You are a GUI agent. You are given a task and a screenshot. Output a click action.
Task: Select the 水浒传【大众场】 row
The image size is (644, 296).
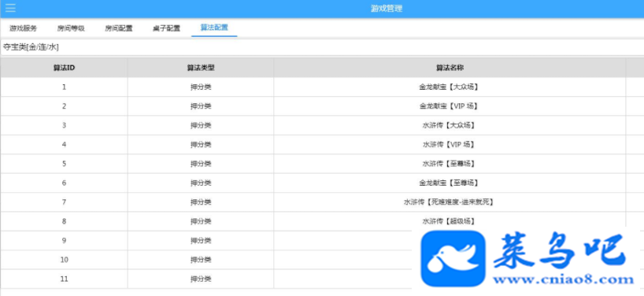click(322, 125)
